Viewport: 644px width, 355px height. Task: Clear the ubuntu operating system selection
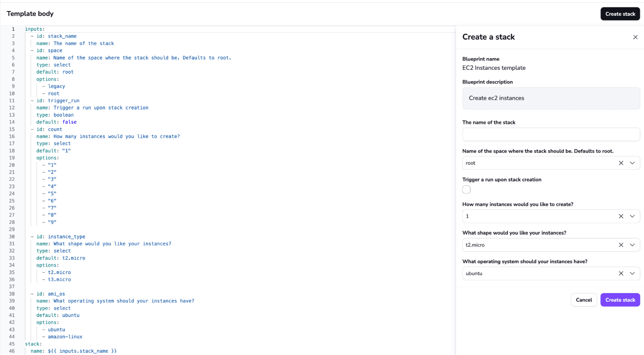coord(621,273)
